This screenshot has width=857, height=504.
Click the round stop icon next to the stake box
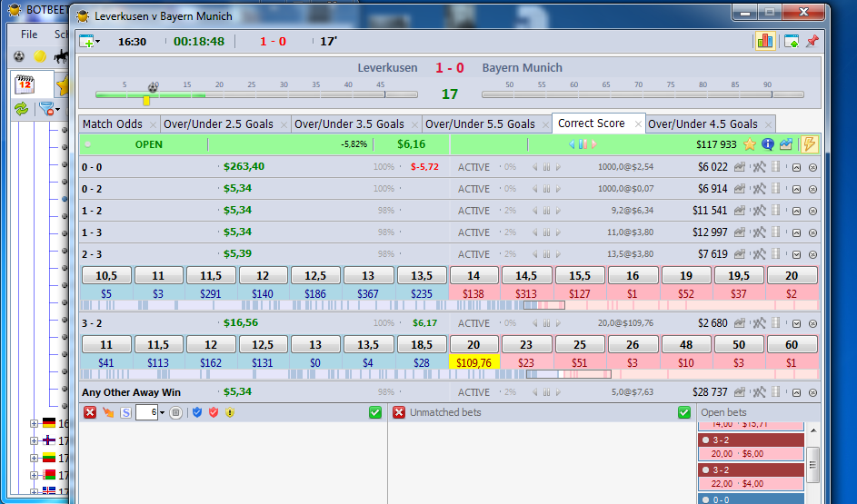(175, 413)
